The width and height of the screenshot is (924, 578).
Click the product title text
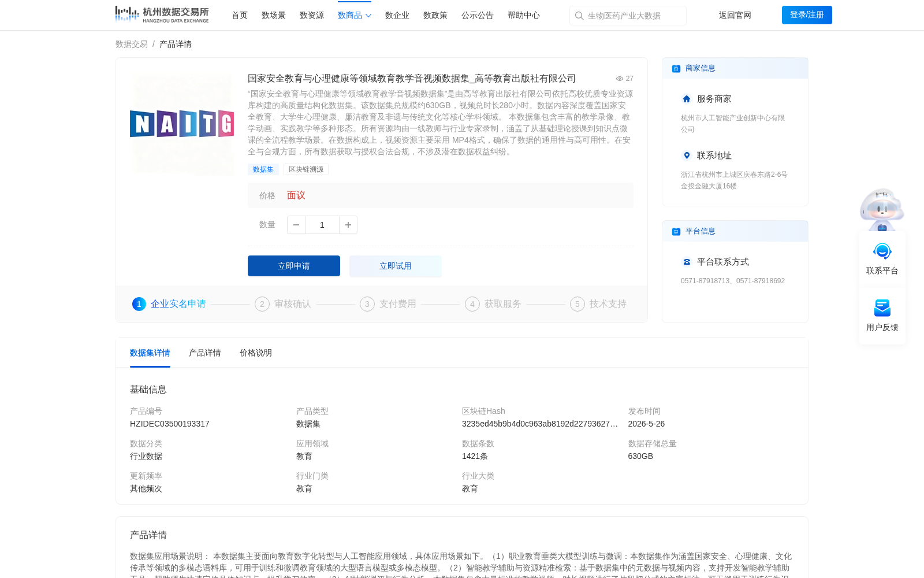[x=412, y=79]
